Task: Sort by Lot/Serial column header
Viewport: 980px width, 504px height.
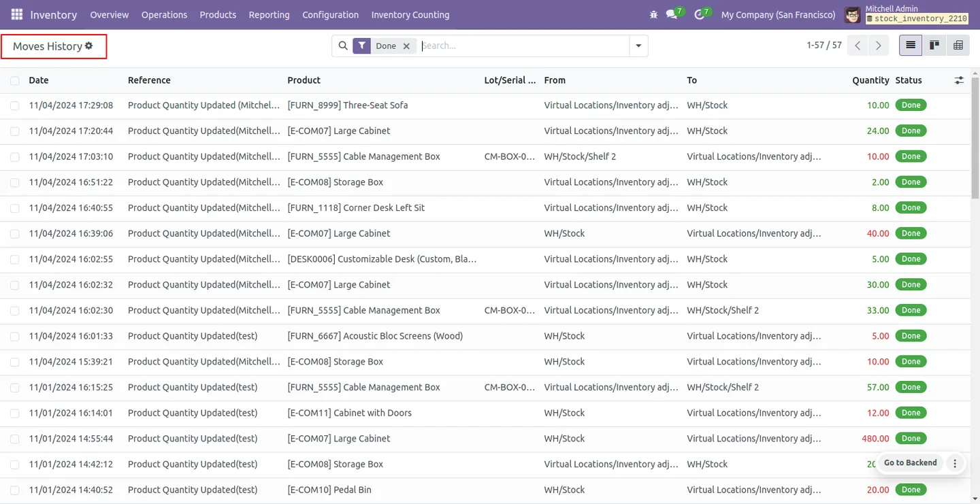Action: (x=510, y=80)
